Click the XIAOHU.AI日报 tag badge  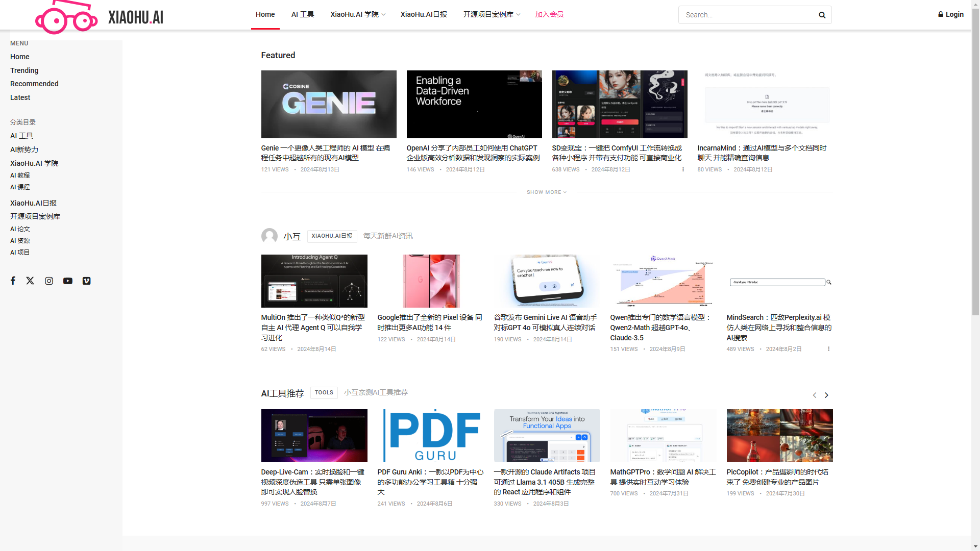pyautogui.click(x=332, y=236)
